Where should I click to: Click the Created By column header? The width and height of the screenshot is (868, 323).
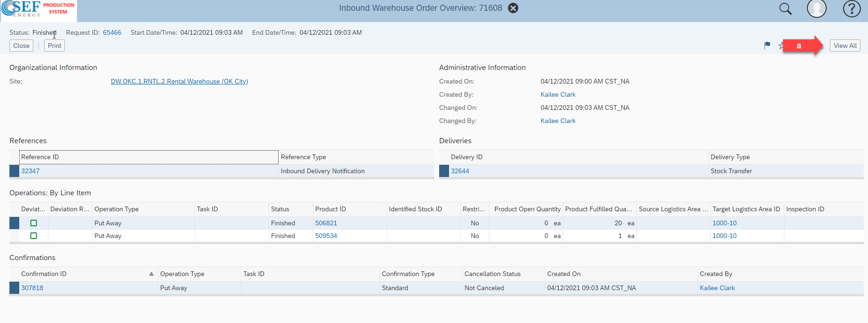(781, 274)
